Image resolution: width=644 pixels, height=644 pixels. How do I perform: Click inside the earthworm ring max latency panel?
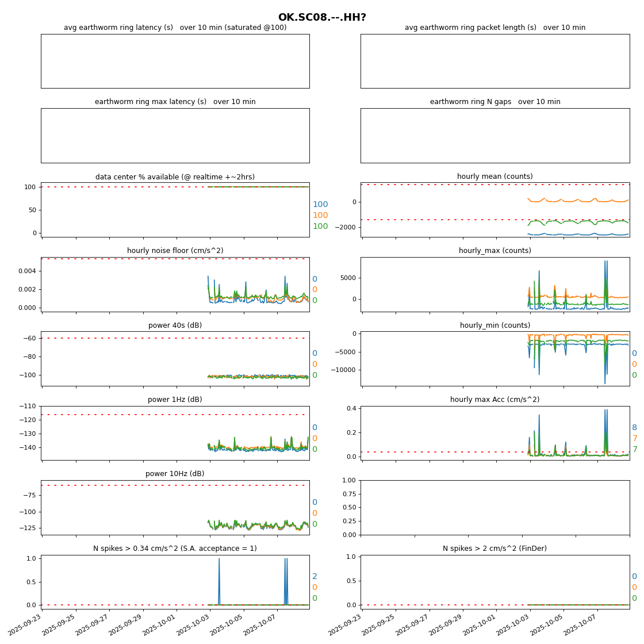tap(175, 135)
